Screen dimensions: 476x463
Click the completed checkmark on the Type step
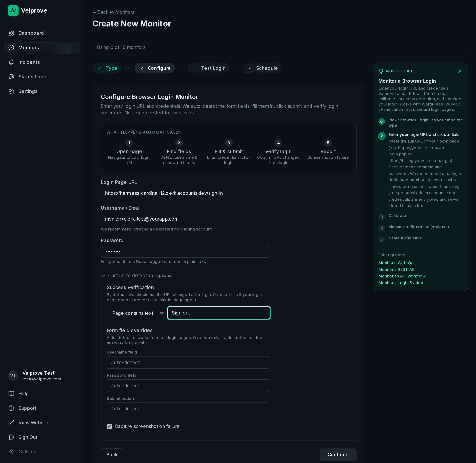[100, 68]
